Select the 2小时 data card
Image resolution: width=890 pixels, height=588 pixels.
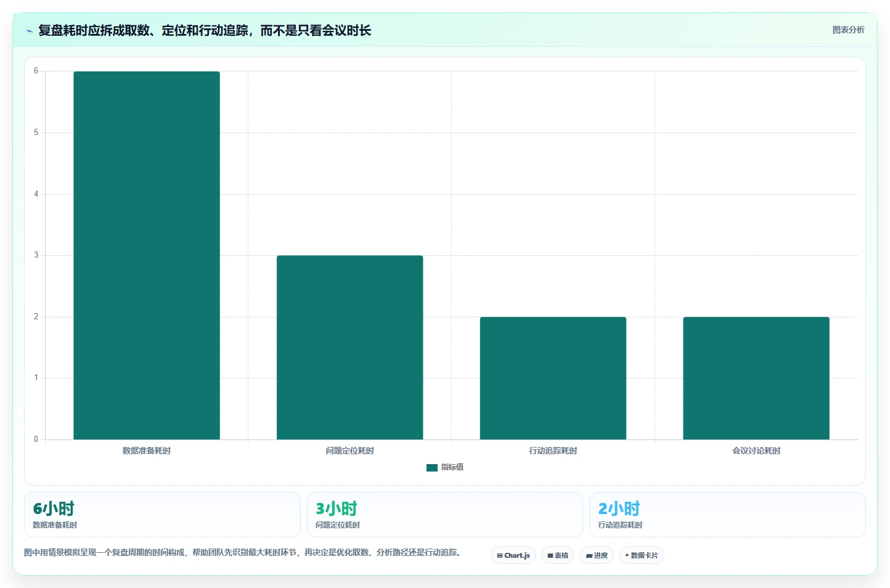727,515
